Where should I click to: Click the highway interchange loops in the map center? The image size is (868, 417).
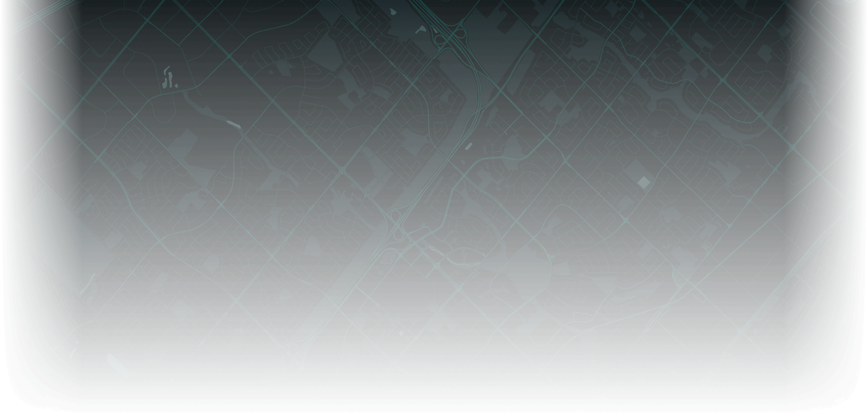pyautogui.click(x=398, y=225)
